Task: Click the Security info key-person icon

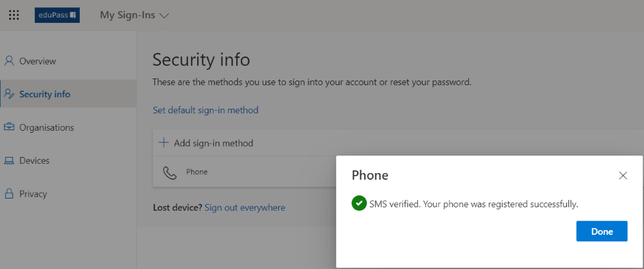Action: pos(9,94)
